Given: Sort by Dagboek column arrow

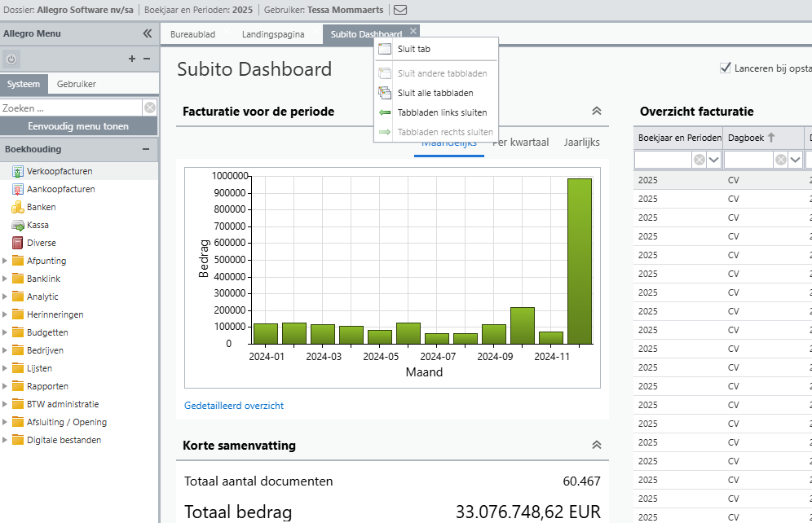Looking at the screenshot, I should [x=771, y=138].
